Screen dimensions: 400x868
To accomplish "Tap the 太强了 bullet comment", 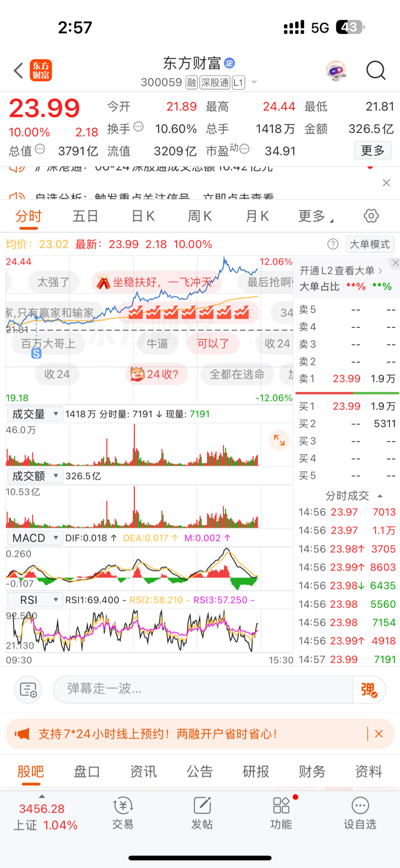I will [53, 282].
